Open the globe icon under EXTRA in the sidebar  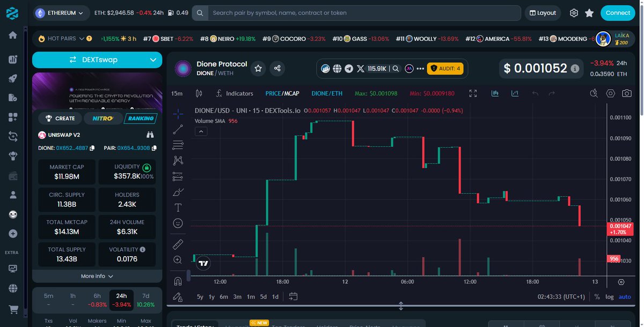pyautogui.click(x=13, y=288)
